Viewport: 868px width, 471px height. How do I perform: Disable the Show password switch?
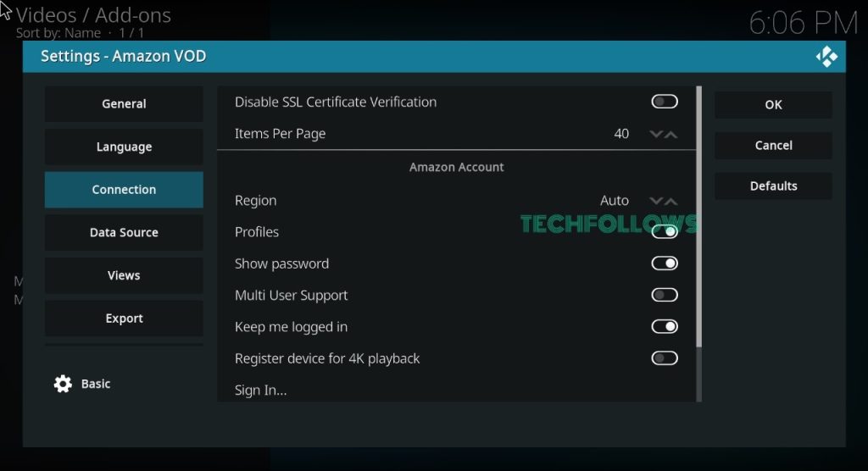tap(665, 263)
